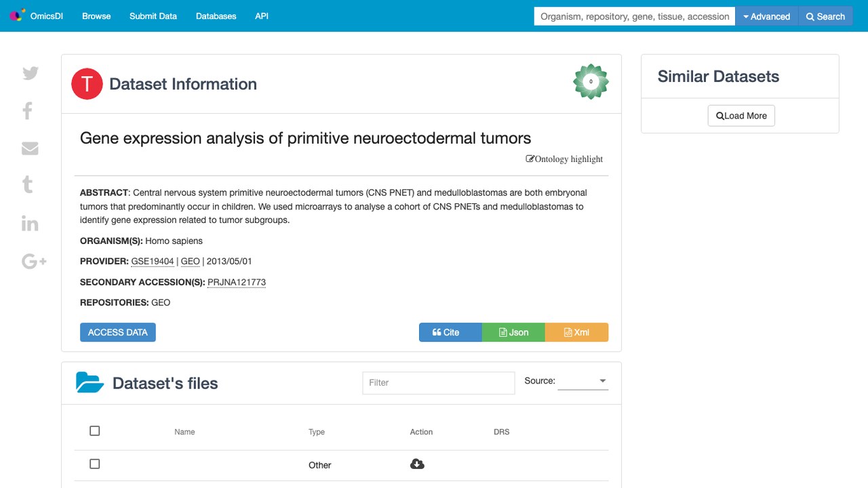The image size is (868, 488).
Task: Share dataset on Google Plus
Action: coord(34,261)
